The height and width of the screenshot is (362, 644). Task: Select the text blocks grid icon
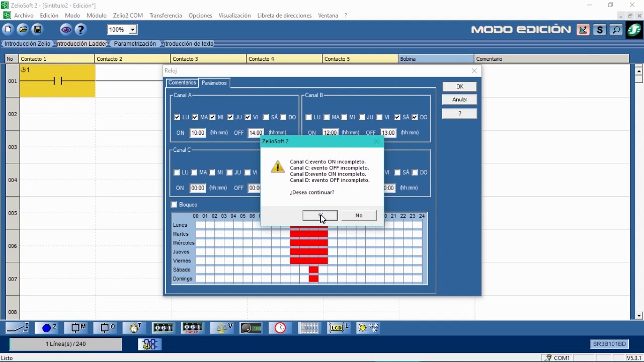click(309, 328)
